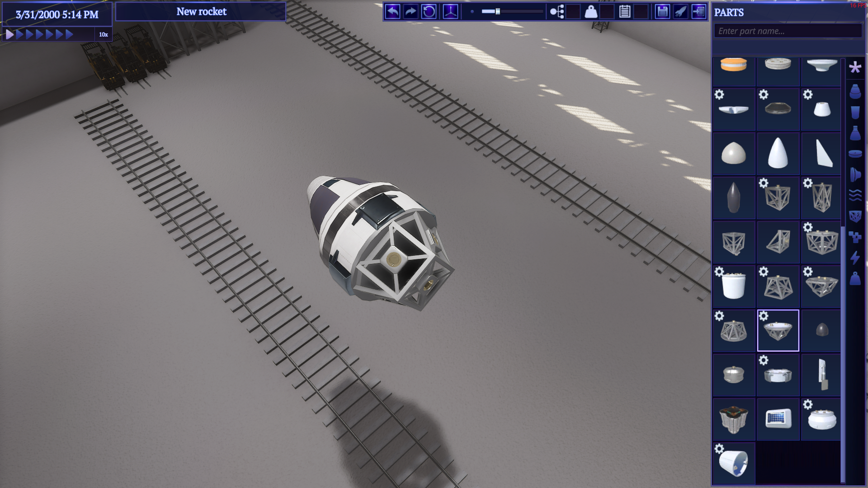Pick the silver round tank part
Viewport: 868px width, 488px height.
click(734, 375)
